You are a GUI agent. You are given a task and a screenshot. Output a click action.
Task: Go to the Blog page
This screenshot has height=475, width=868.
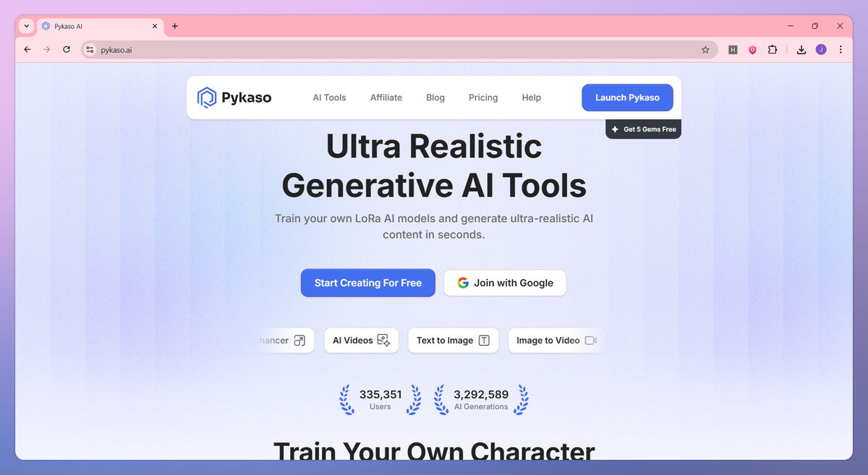coord(435,98)
